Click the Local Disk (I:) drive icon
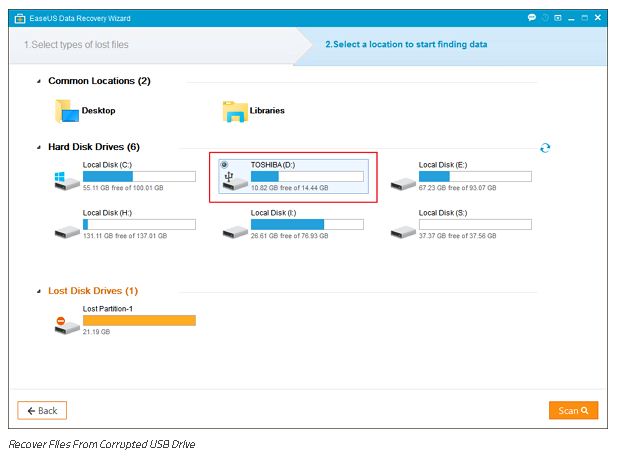626x456 pixels. [x=235, y=232]
